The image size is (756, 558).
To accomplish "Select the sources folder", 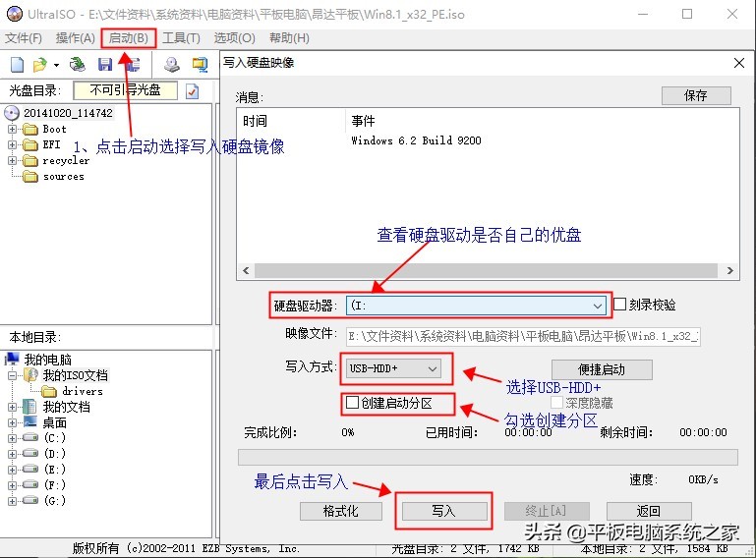I will click(64, 177).
